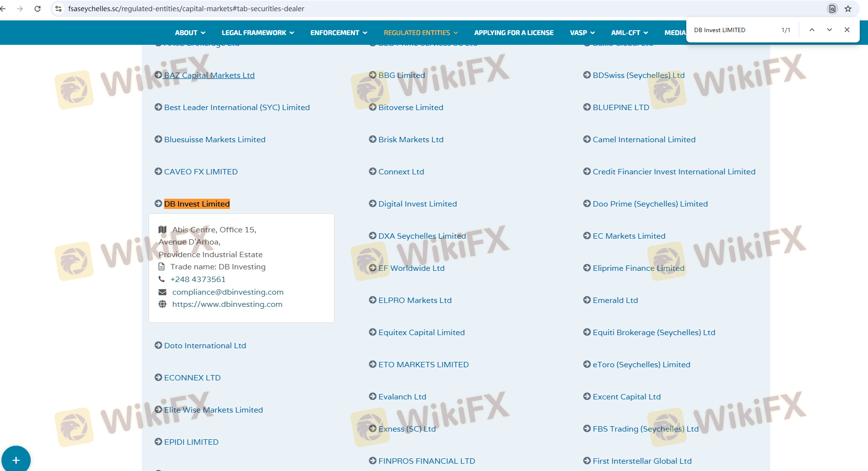868x471 pixels.
Task: Go forward with the browser forward arrow
Action: (x=20, y=9)
